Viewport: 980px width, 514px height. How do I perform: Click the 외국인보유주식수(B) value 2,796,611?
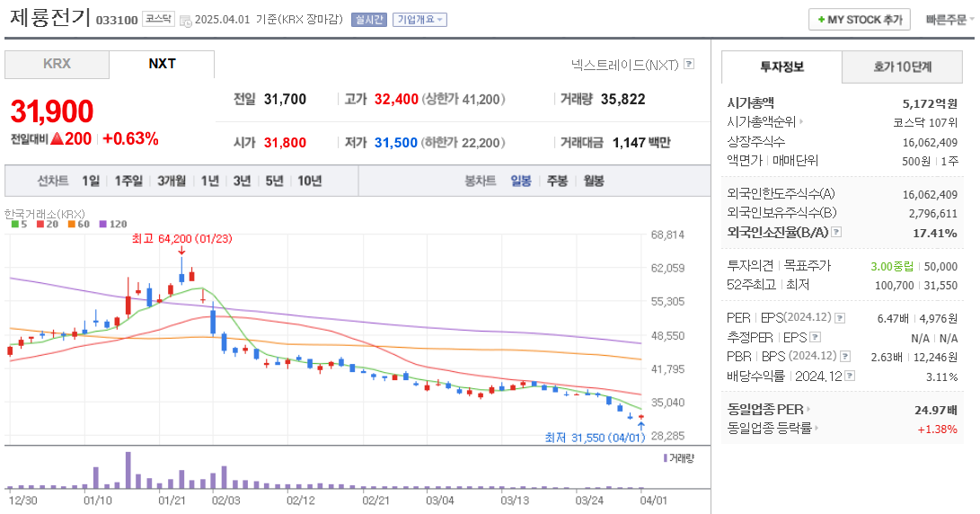[933, 214]
